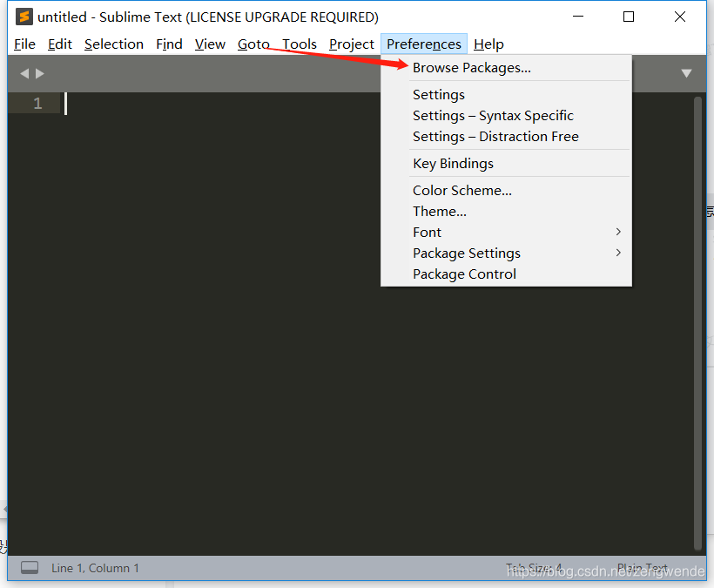Open the View menu
Screen dimensions: 714x588
[x=210, y=44]
